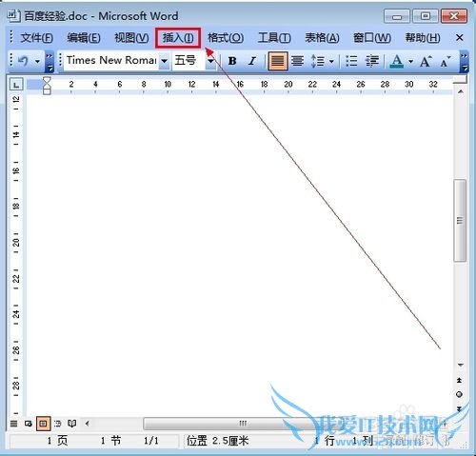Viewport: 476px width, 456px height.
Task: Click horizontal scrollbar left arrow
Action: pos(87,423)
